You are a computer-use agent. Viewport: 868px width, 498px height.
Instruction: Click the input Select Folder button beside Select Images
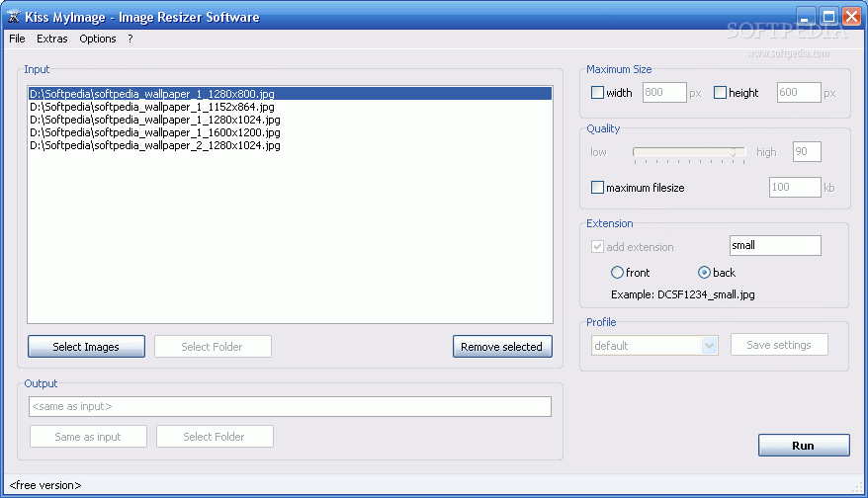[x=213, y=347]
